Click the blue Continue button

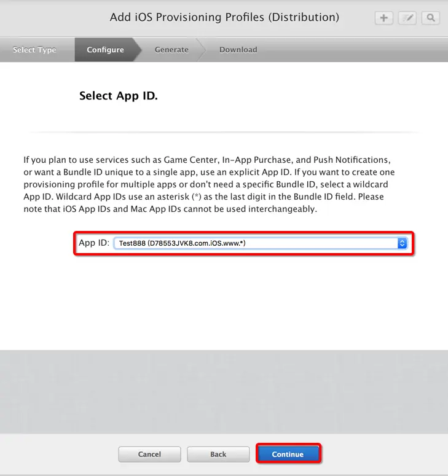[288, 454]
